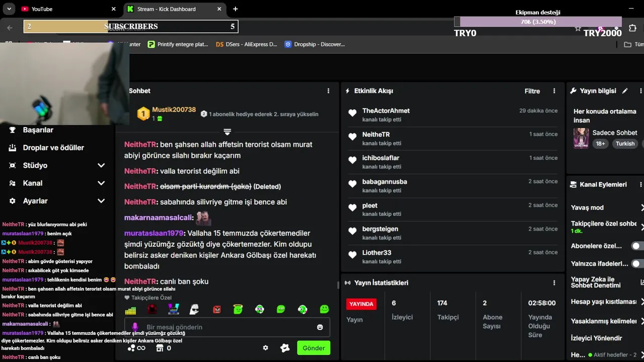Insert the green headset emote
The width and height of the screenshot is (644, 362).
click(x=302, y=309)
